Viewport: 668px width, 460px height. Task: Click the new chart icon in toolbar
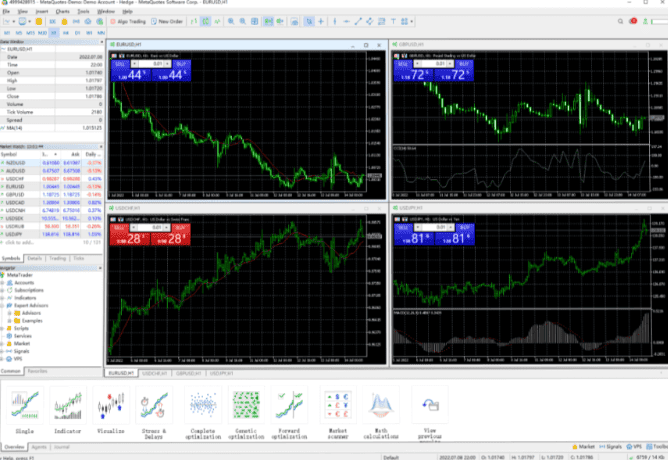(7, 21)
